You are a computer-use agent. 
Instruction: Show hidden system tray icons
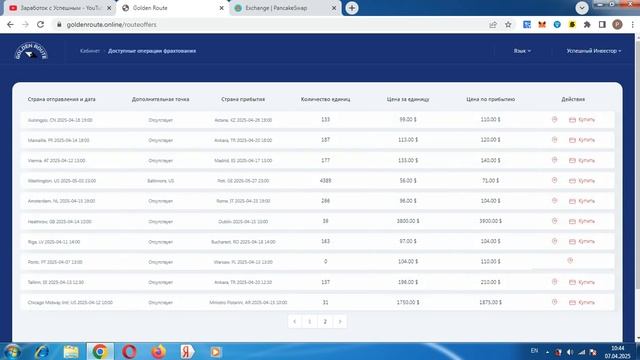click(547, 352)
